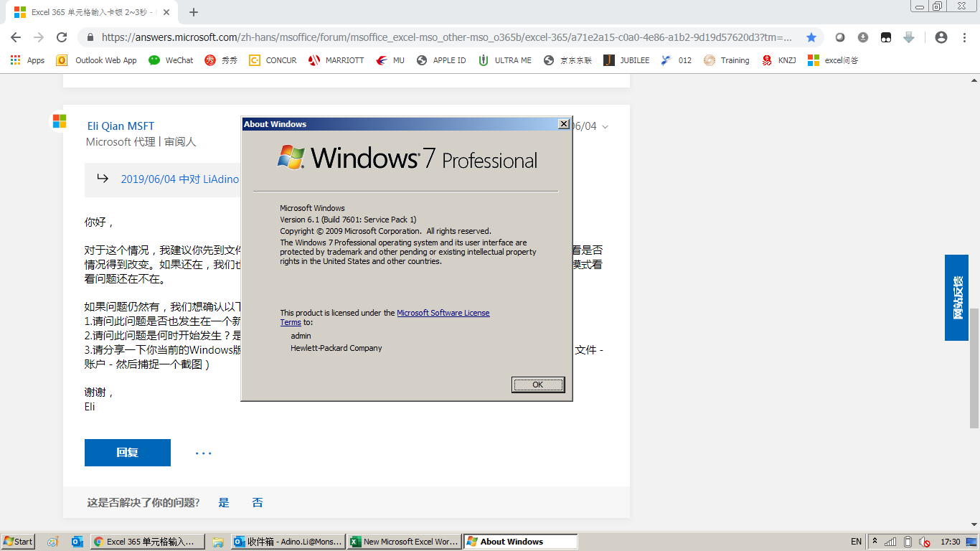Click the battery tray icon
This screenshot has width=980, height=551.
point(908,542)
